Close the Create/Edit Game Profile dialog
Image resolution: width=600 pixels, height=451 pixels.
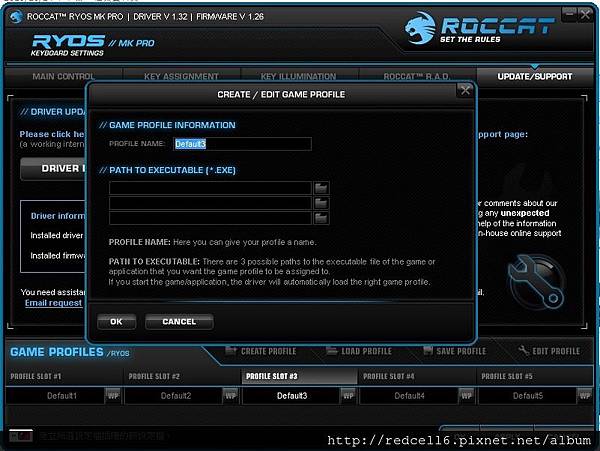pyautogui.click(x=465, y=91)
